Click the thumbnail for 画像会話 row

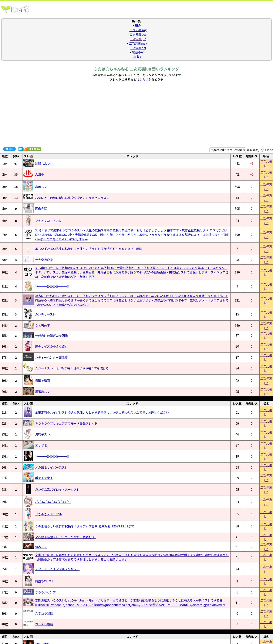coord(28,208)
